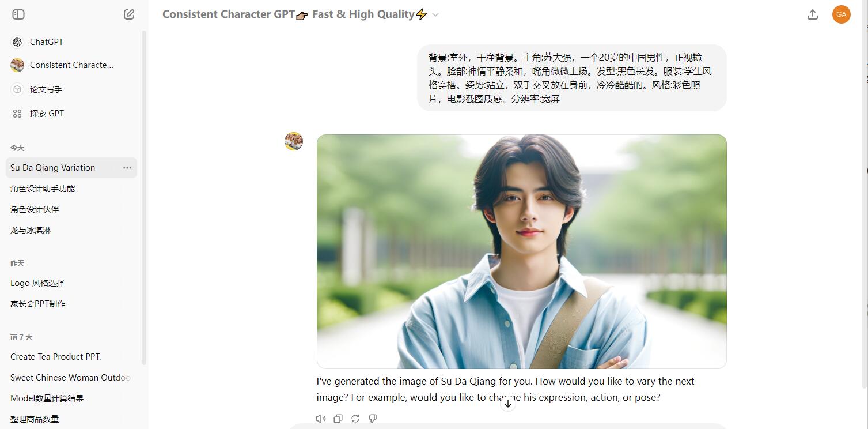Select Consistent Character GPT sidebar entry
Screen dimensions: 868x429
(x=71, y=65)
